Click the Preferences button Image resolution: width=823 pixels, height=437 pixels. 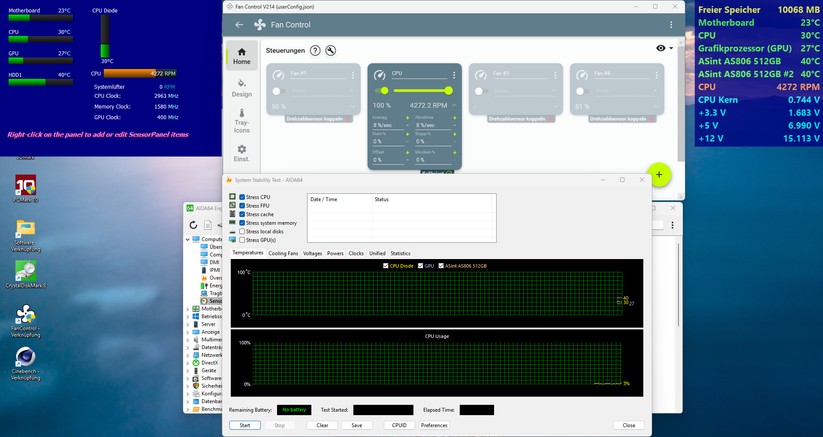(x=434, y=425)
